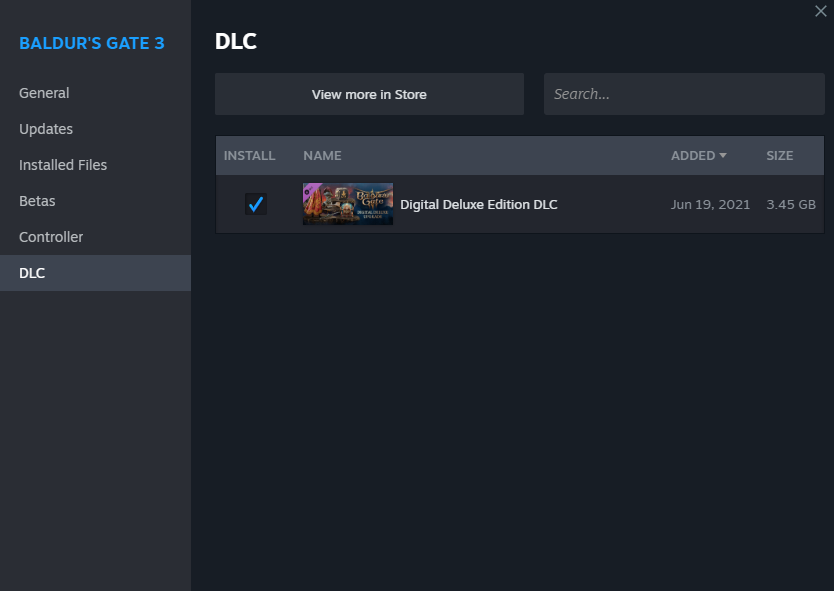The height and width of the screenshot is (591, 834).
Task: Click the BALDUR'S GATE 3 title
Action: tap(91, 43)
